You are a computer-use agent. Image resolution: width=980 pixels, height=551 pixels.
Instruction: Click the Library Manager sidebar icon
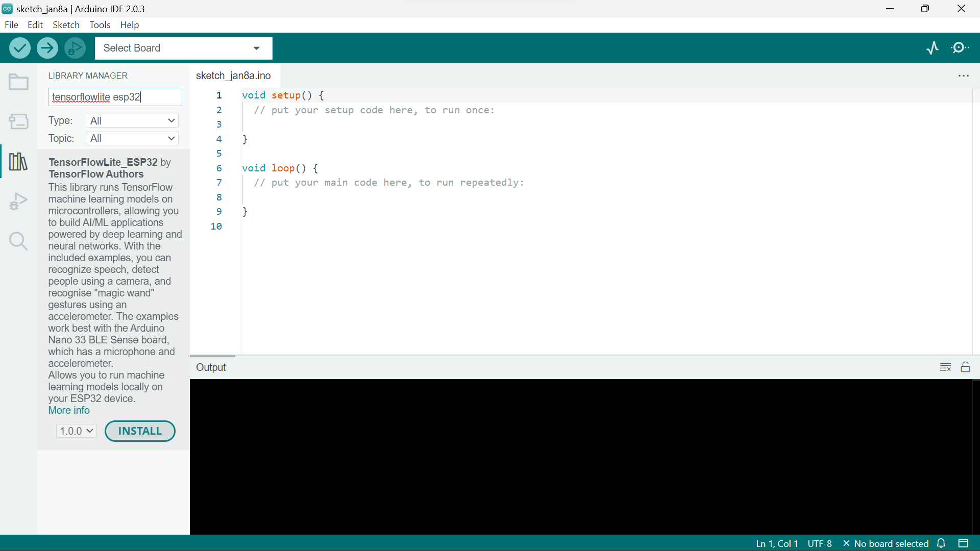[18, 161]
